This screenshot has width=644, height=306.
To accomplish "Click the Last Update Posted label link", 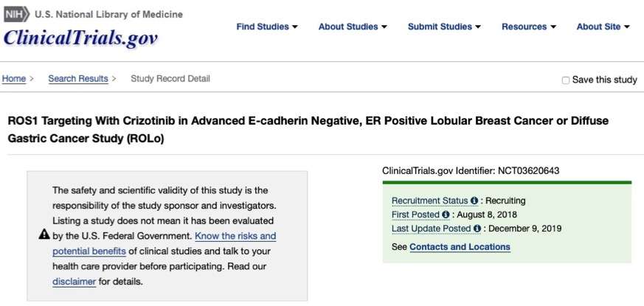I will (x=432, y=229).
